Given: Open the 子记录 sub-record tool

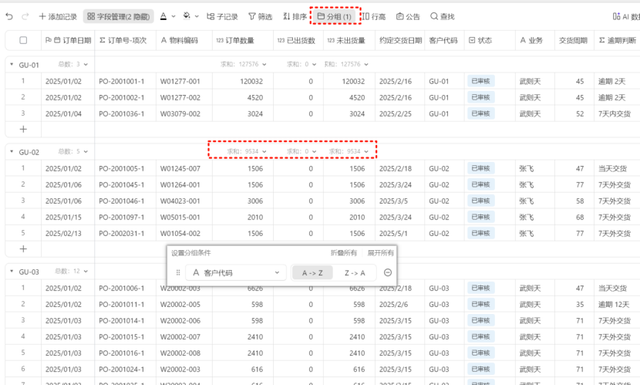Looking at the screenshot, I should [x=222, y=16].
